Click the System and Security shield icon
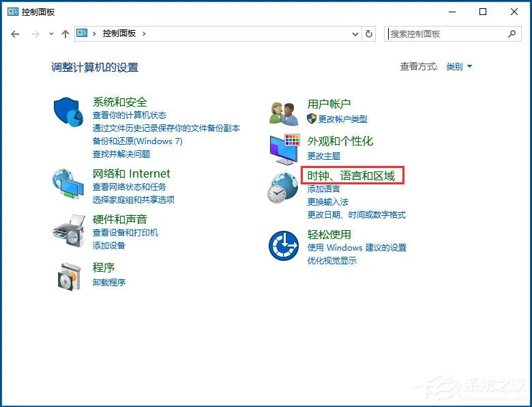The image size is (532, 407). click(68, 112)
